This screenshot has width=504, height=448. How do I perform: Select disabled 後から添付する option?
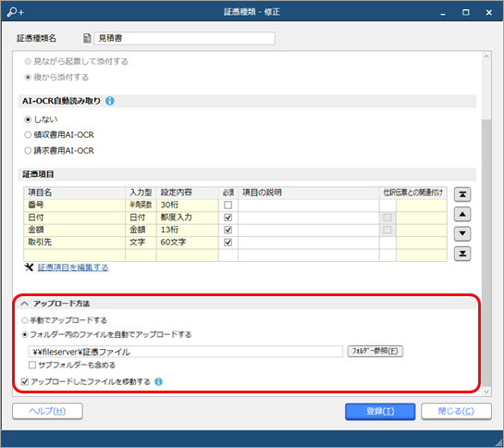click(x=28, y=77)
